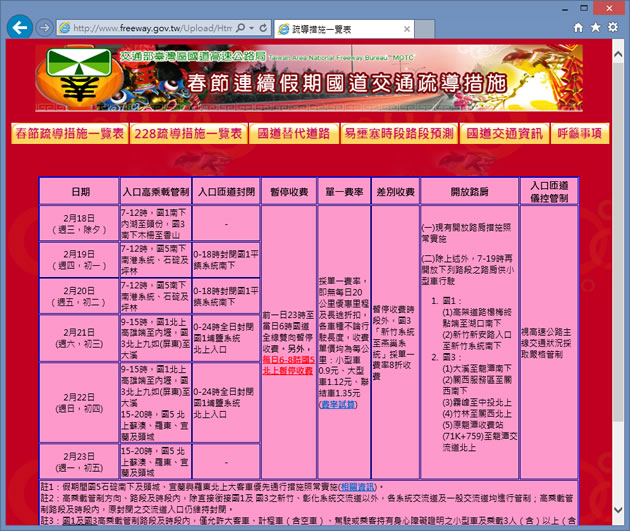The image size is (630, 531).
Task: Click the 呼籲事項 button
Action: [x=580, y=133]
